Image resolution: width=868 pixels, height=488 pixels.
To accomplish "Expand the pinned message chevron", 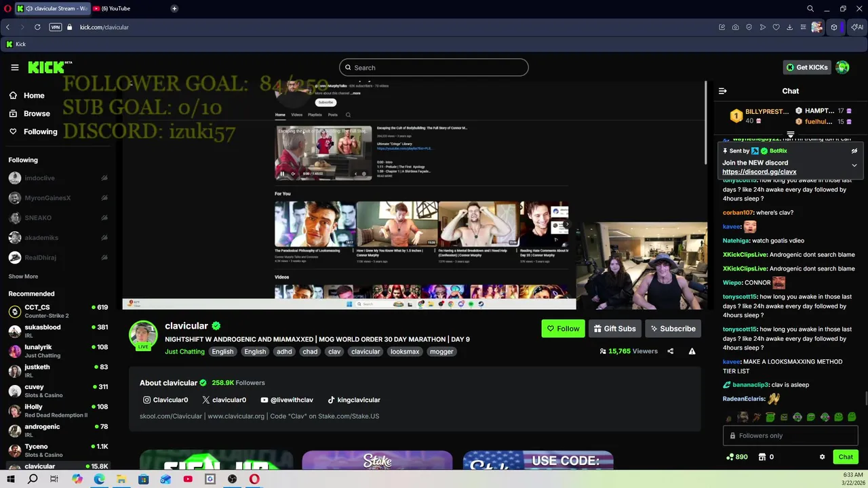I will click(x=854, y=165).
